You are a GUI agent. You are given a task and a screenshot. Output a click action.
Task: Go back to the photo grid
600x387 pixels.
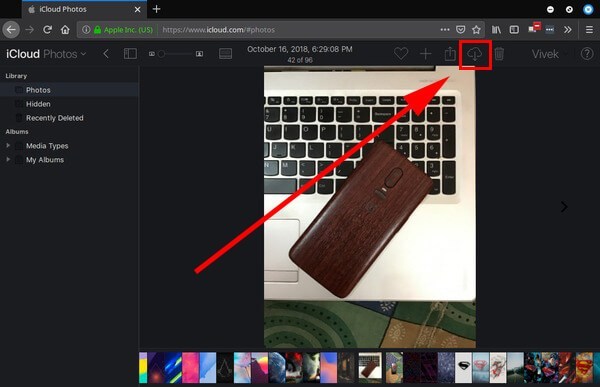pos(106,54)
